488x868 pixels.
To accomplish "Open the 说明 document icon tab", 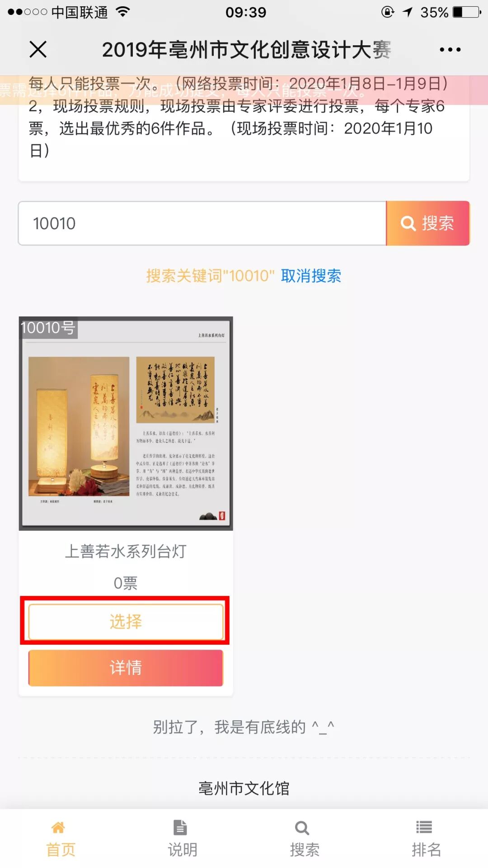I will point(180,827).
